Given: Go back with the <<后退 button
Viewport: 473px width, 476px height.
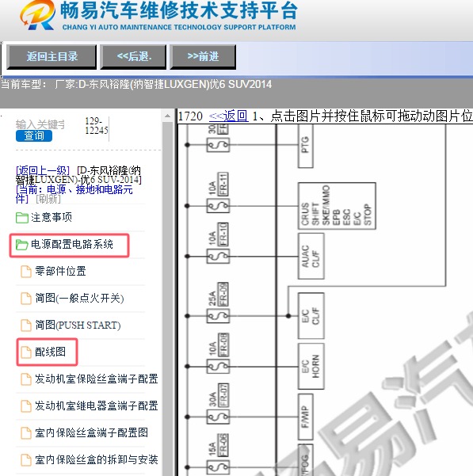Looking at the screenshot, I should [133, 57].
